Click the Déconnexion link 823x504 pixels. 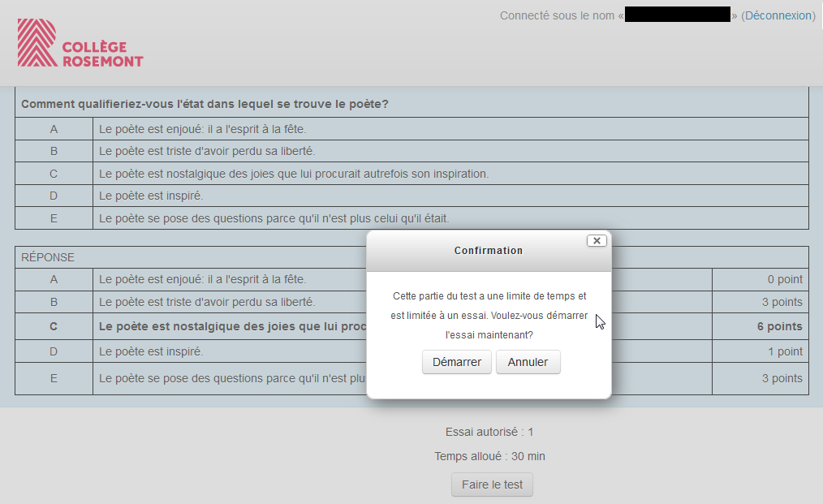778,15
